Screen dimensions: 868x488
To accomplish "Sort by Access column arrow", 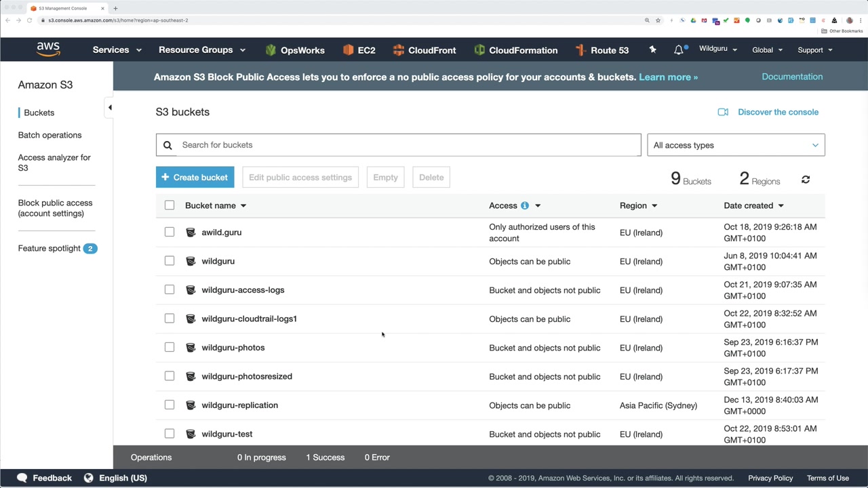I will coord(538,205).
